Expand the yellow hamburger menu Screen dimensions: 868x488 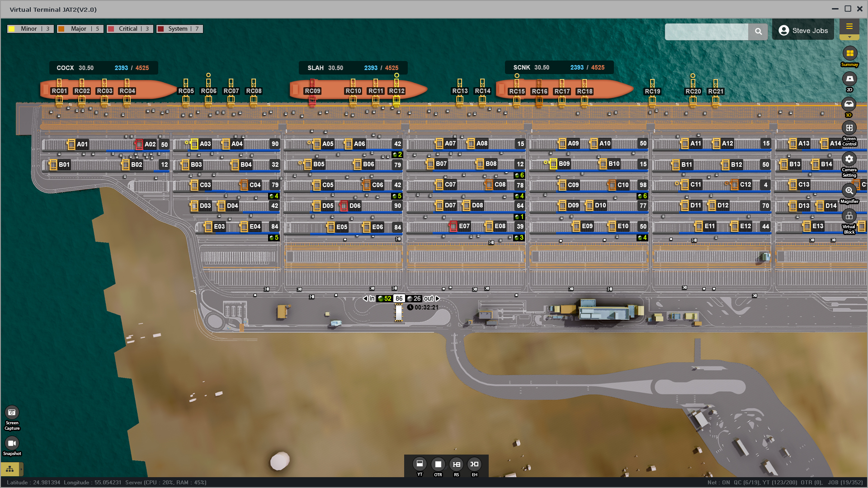(849, 27)
